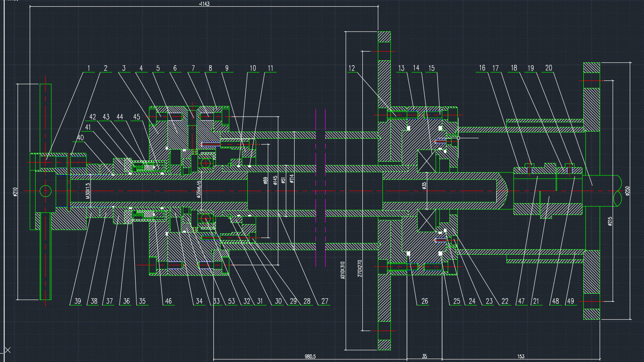Screen dimensions: 644x362
Task: Select callout label 39
Action: (77, 301)
